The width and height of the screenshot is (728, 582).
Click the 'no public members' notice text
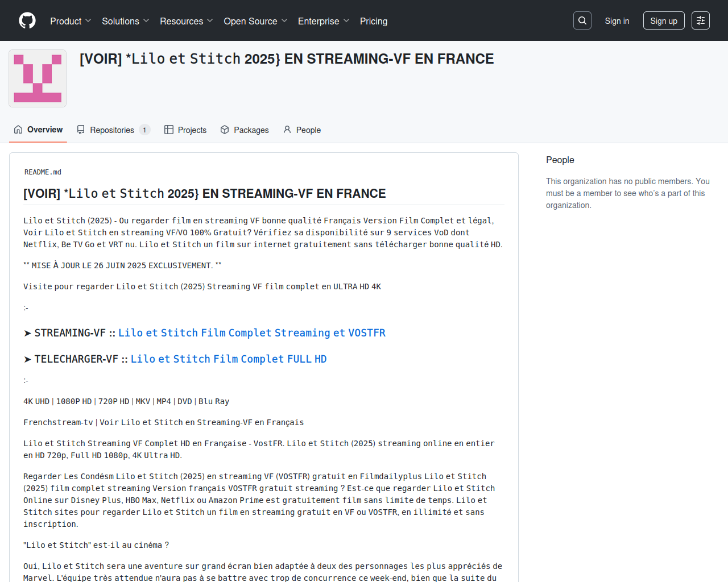[x=628, y=193]
